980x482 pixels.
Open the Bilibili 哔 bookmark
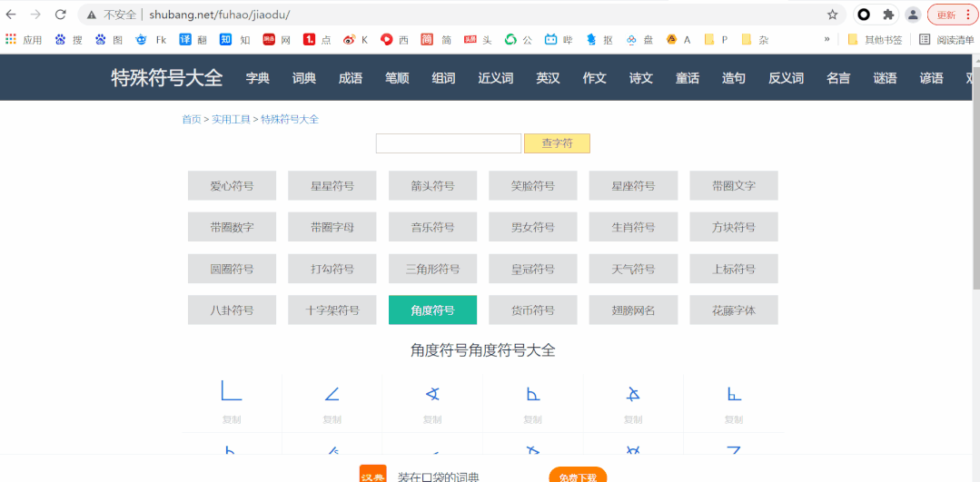pos(559,40)
